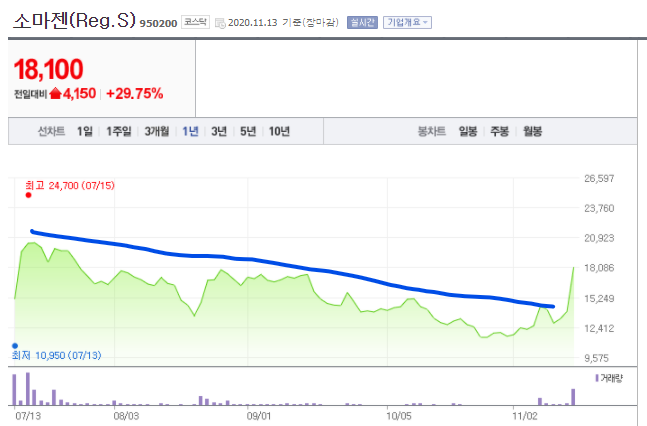Click the blue 최저 10,950 marker dot
Viewport: 647px width, 426px height.
(15, 346)
